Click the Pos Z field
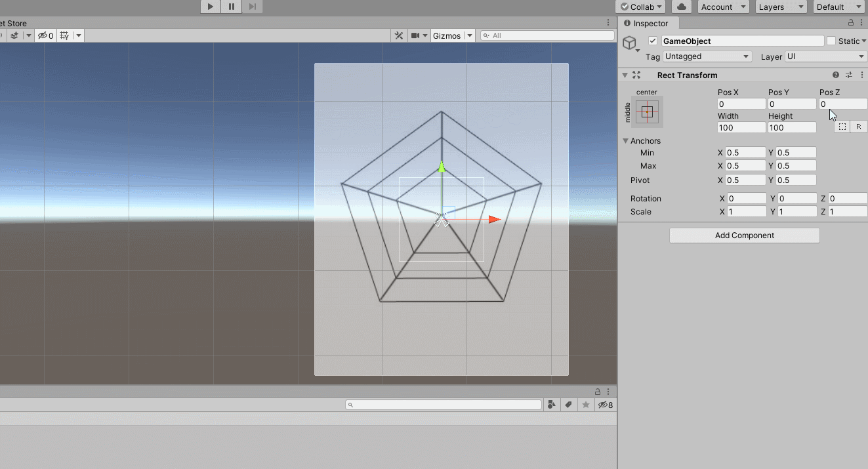The image size is (868, 469). coord(843,104)
